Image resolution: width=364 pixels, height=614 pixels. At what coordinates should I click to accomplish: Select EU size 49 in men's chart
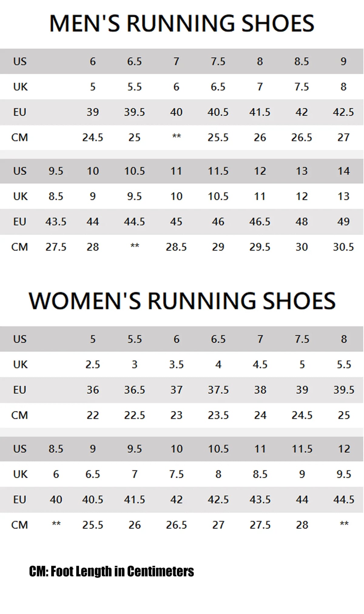[x=343, y=222]
